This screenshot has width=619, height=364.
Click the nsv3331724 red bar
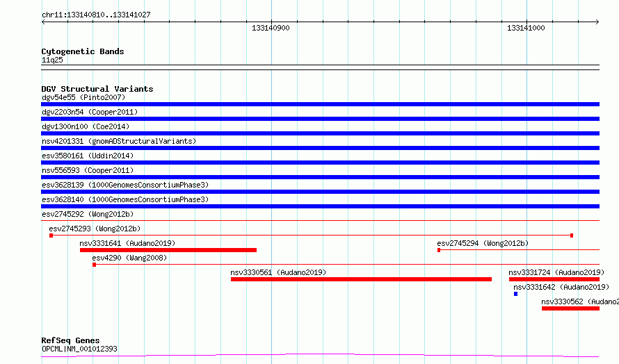554,279
